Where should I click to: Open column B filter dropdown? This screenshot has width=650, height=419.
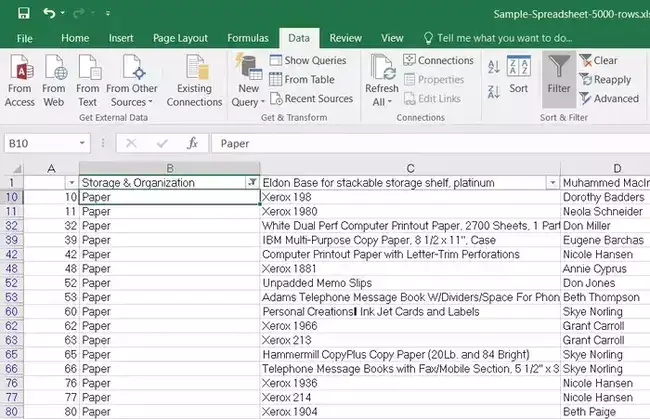tap(252, 182)
